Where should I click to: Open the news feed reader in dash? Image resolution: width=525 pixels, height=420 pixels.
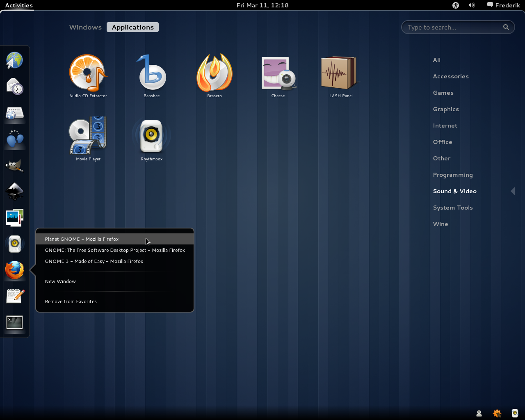[15, 113]
